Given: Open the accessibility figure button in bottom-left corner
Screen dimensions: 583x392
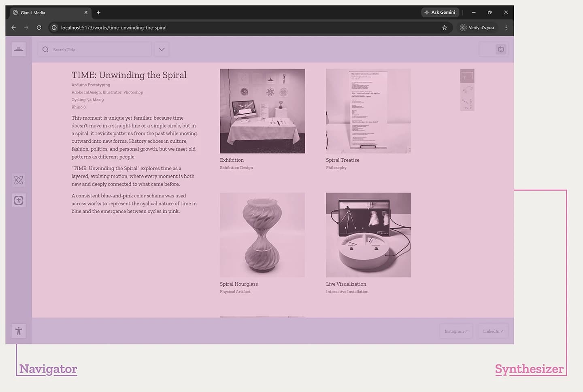Looking at the screenshot, I should 19,331.
